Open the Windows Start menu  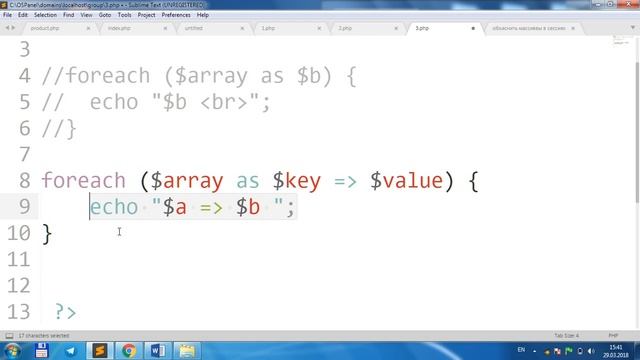click(x=13, y=351)
